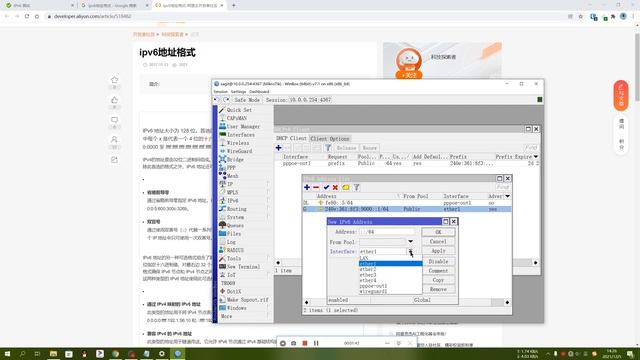This screenshot has height=360, width=640.
Task: Open Files in sidebar
Action: (x=233, y=234)
